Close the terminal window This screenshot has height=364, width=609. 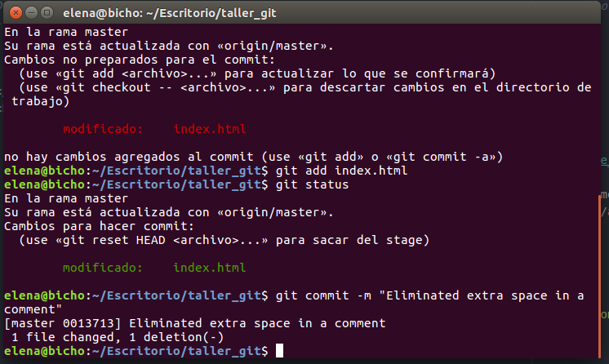click(x=16, y=13)
